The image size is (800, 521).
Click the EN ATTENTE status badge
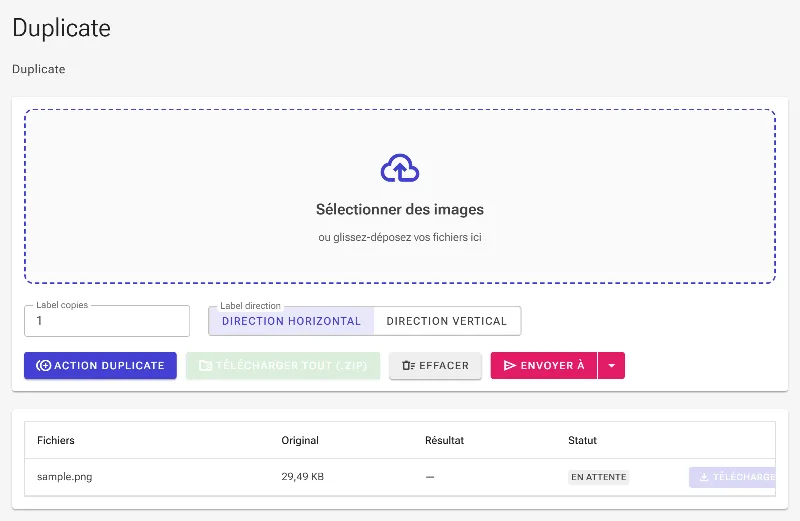[x=598, y=477]
